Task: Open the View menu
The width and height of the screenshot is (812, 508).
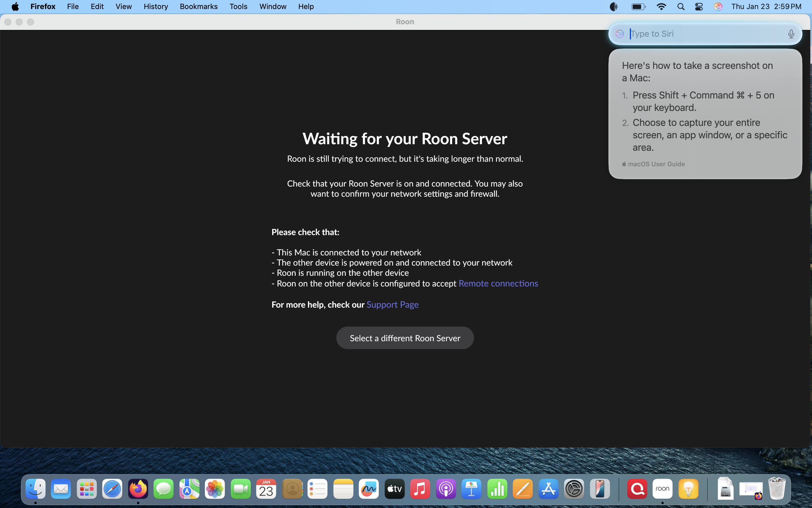Action: 123,6
